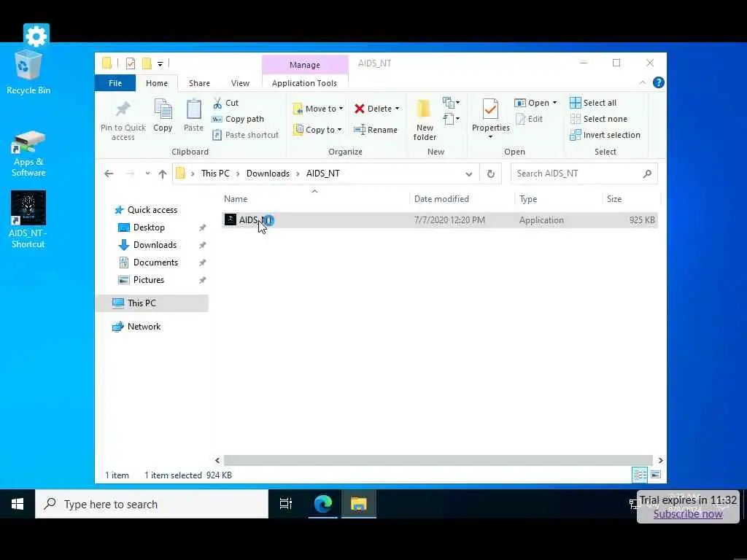Image resolution: width=747 pixels, height=560 pixels.
Task: Click the Manage contextual tab
Action: tap(305, 65)
